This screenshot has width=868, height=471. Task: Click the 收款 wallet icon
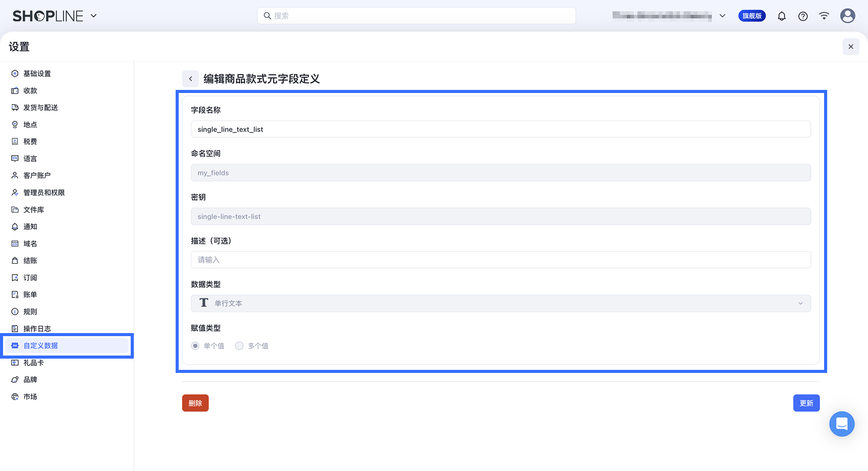point(15,90)
